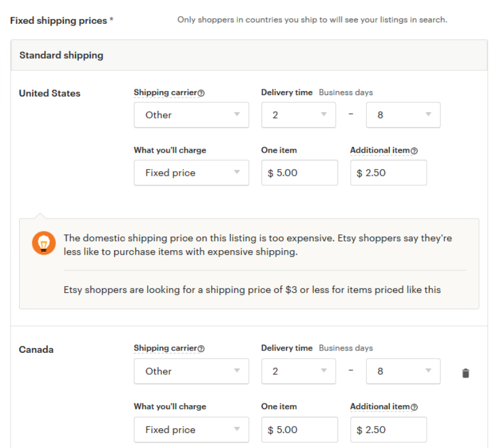Click Canada Additional item price field
Screen dimensions: 497x448
click(x=389, y=429)
